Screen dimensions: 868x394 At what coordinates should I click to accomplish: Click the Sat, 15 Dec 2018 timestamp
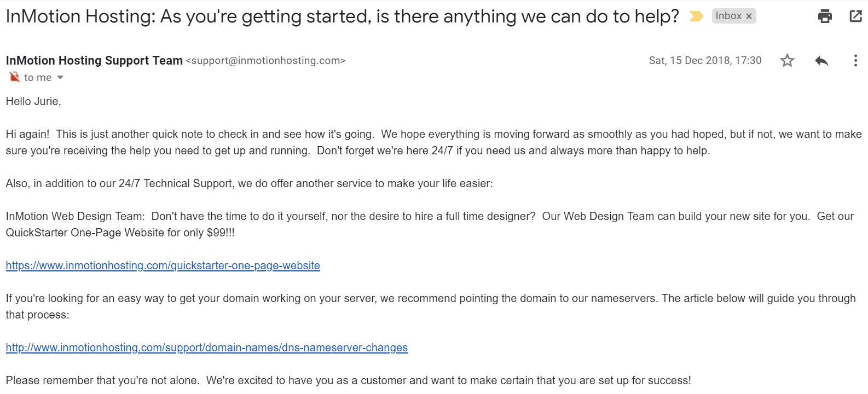tap(705, 60)
